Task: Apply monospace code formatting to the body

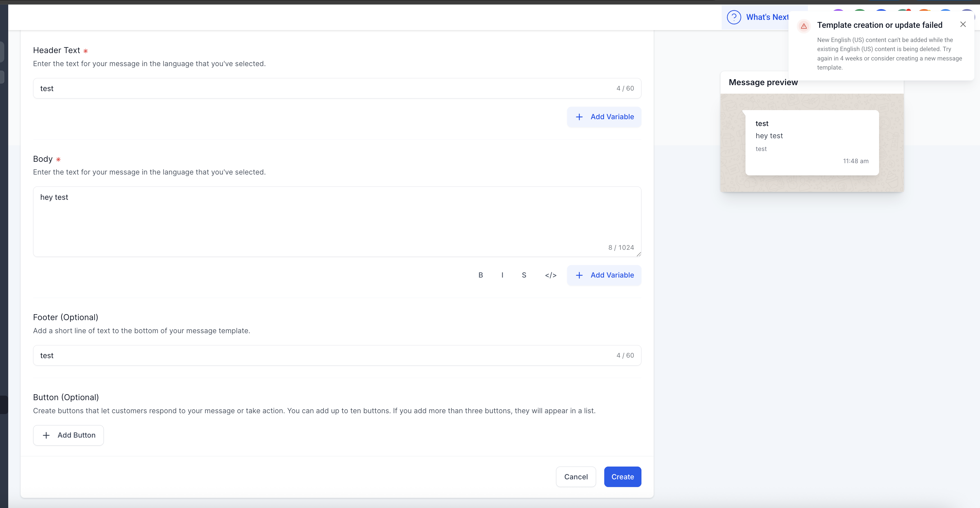Action: (x=550, y=275)
